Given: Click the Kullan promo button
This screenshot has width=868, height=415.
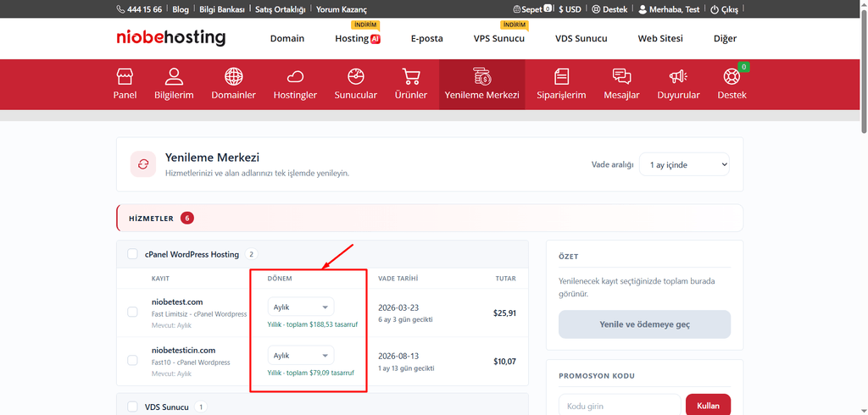Looking at the screenshot, I should [x=708, y=406].
